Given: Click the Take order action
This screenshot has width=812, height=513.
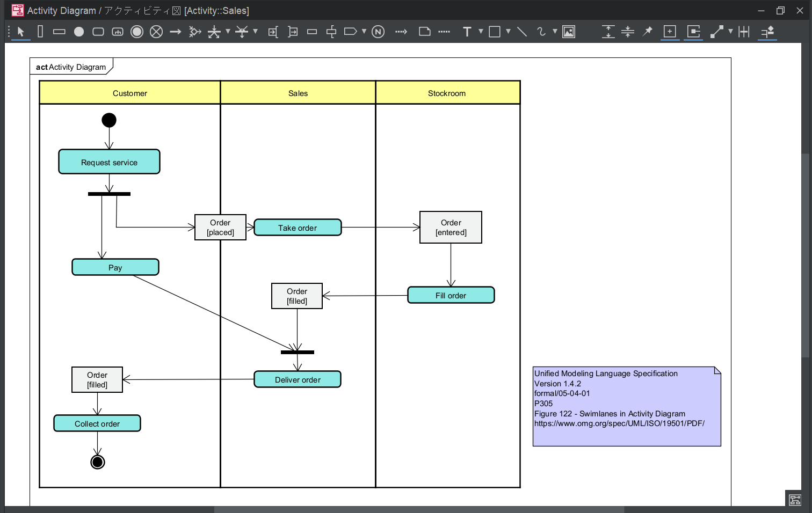Looking at the screenshot, I should 298,228.
